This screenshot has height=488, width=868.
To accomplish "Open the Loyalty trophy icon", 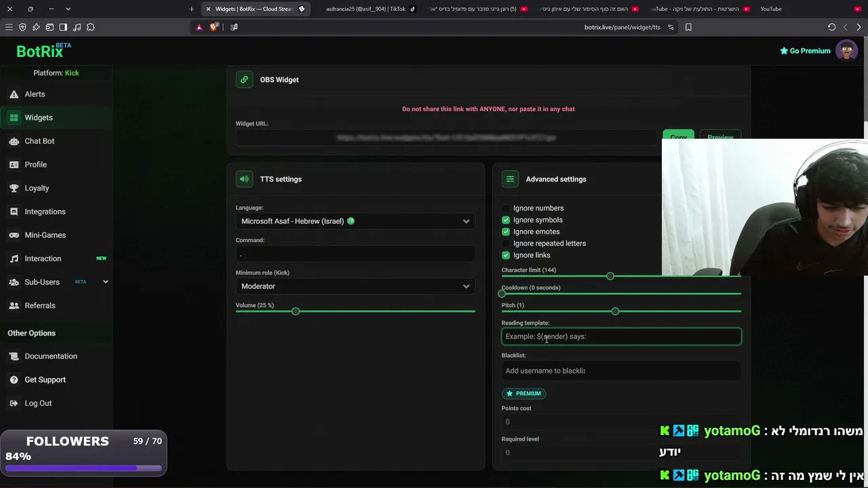I will 14,188.
